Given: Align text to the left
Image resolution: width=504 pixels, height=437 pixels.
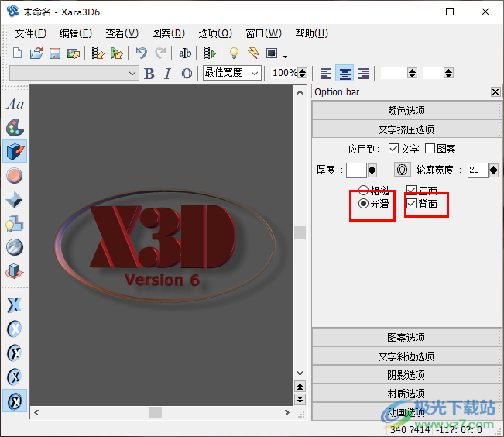Looking at the screenshot, I should (x=326, y=74).
